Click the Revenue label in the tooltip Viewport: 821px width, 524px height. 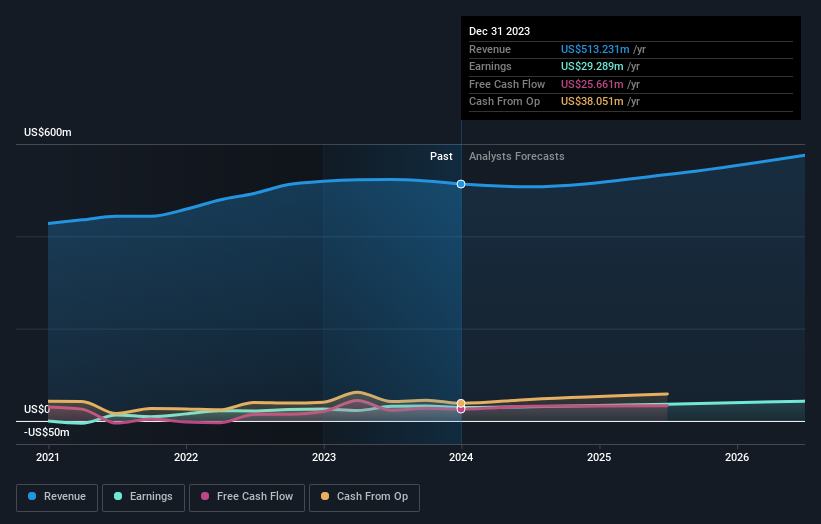pos(490,49)
